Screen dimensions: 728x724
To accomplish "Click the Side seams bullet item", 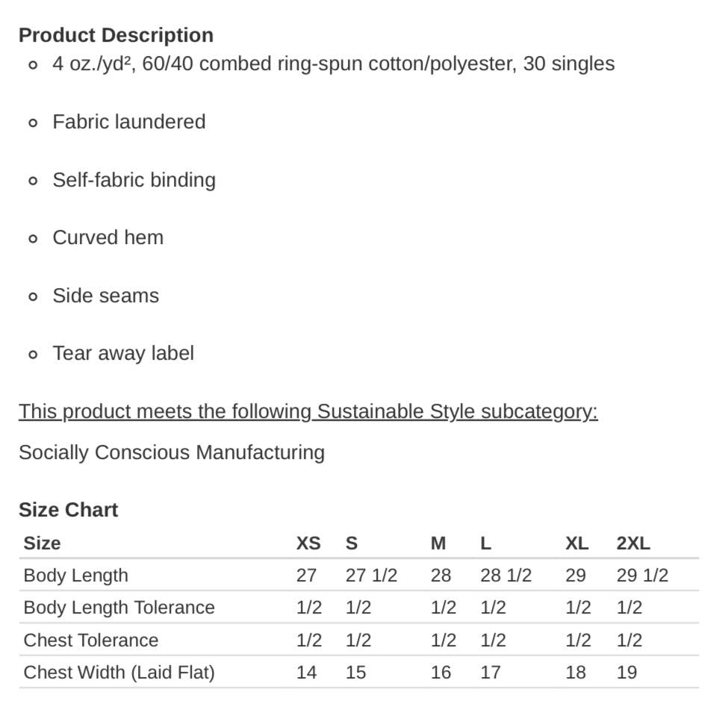I will pyautogui.click(x=105, y=296).
